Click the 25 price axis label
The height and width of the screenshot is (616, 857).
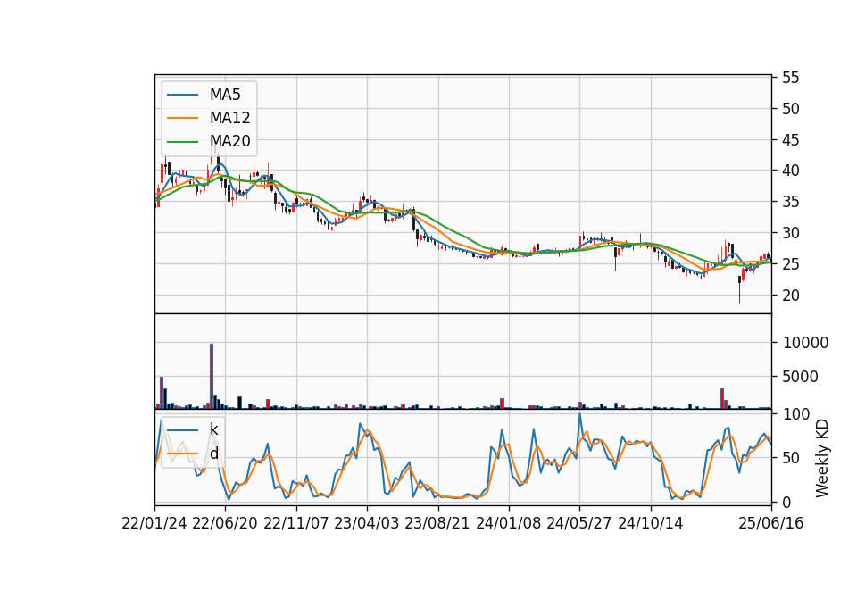[791, 264]
